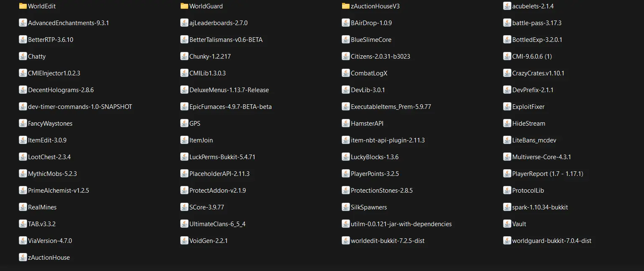Select file name SilkSpawners

[369, 207]
